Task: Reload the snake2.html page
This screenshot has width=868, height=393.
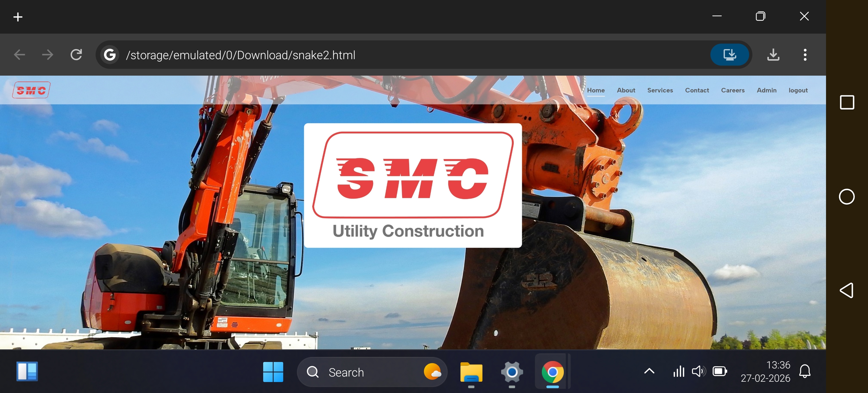Action: click(76, 55)
